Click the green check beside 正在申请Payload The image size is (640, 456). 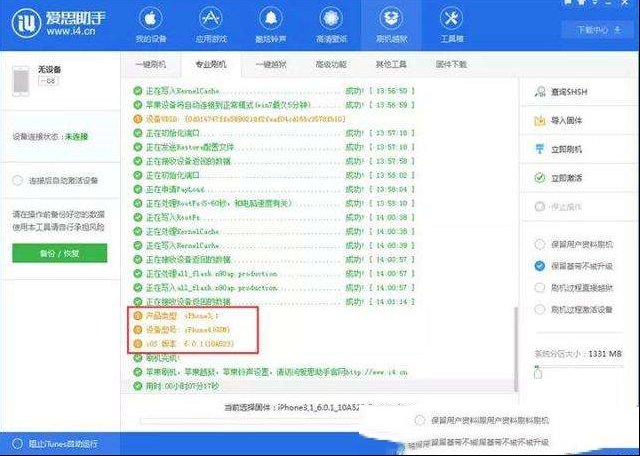[138, 189]
